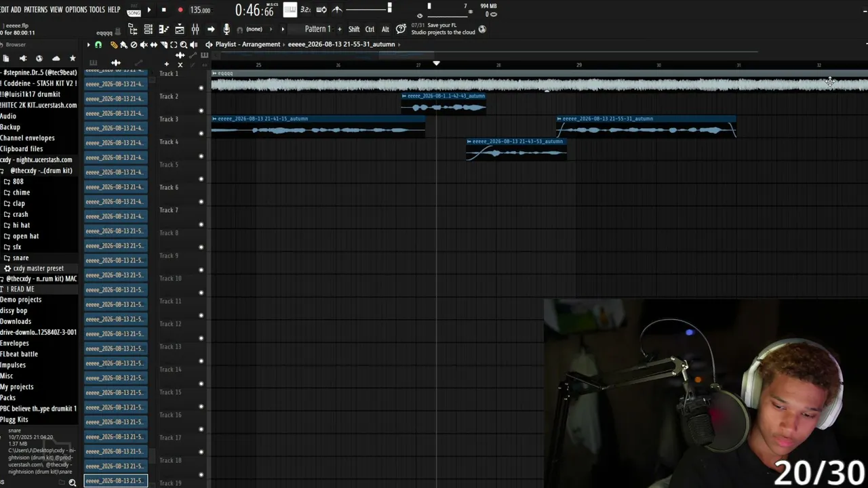The image size is (868, 488).
Task: Show audio clips in picker
Action: point(116,63)
